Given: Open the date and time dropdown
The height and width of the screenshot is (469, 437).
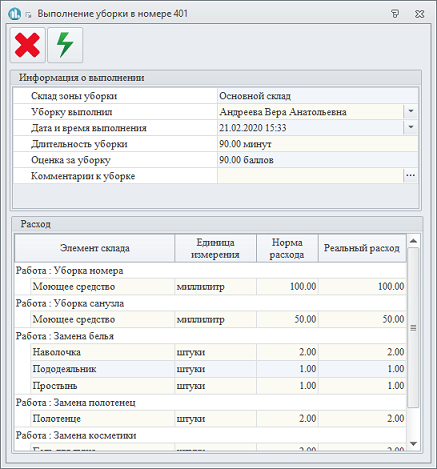Looking at the screenshot, I should pos(411,127).
